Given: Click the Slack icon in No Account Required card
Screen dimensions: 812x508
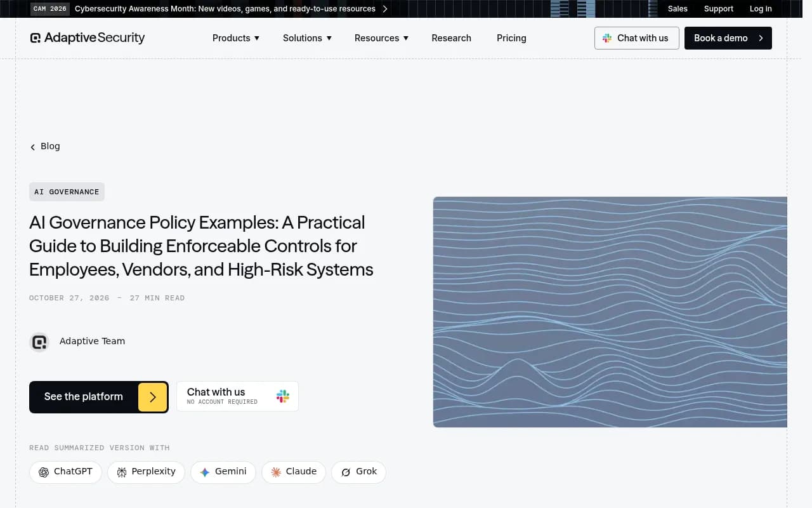Looking at the screenshot, I should point(283,396).
